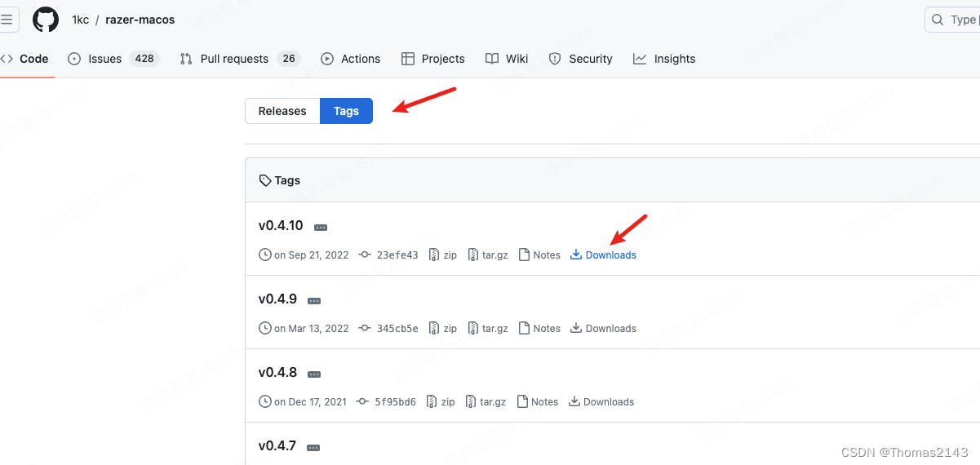Open the Issues tab
This screenshot has width=980, height=465.
pyautogui.click(x=113, y=59)
